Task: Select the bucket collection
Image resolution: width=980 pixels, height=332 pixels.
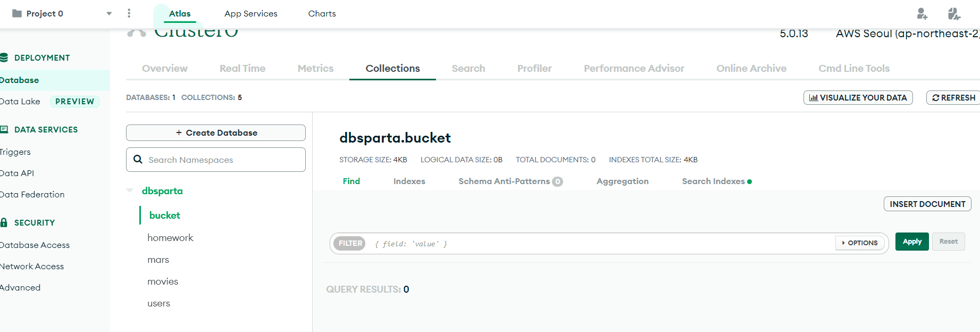Action: pyautogui.click(x=165, y=215)
